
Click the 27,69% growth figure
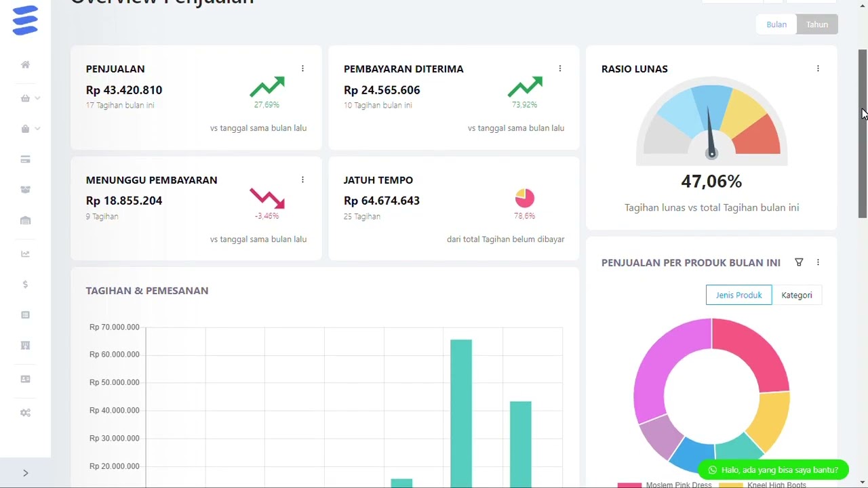267,105
